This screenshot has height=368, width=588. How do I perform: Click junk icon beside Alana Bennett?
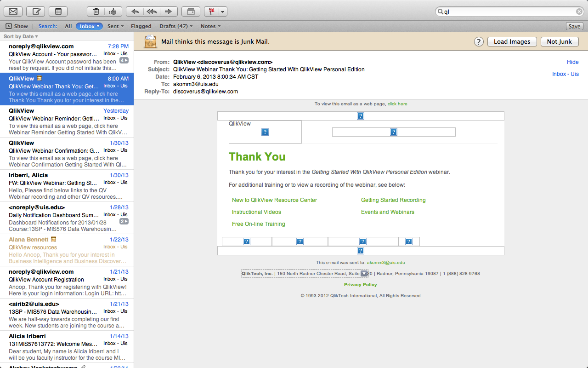coord(54,239)
